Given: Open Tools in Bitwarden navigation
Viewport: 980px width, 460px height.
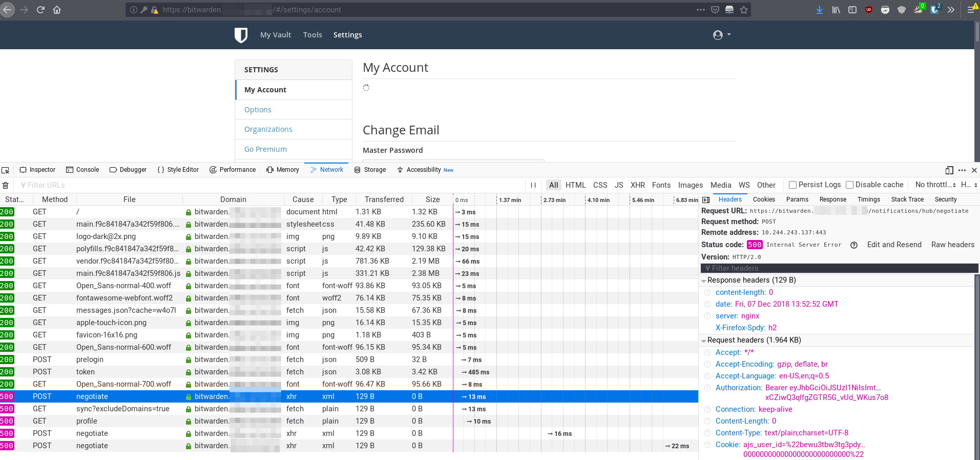Looking at the screenshot, I should [312, 35].
